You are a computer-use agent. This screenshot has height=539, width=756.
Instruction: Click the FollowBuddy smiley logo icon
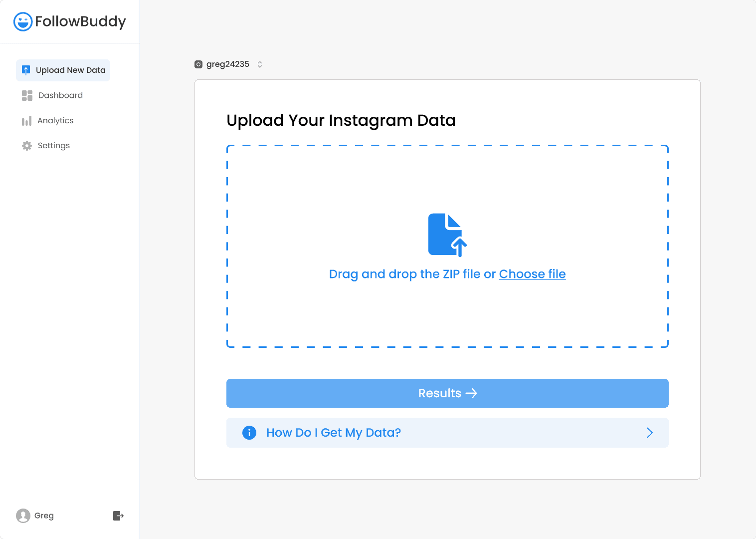click(23, 21)
